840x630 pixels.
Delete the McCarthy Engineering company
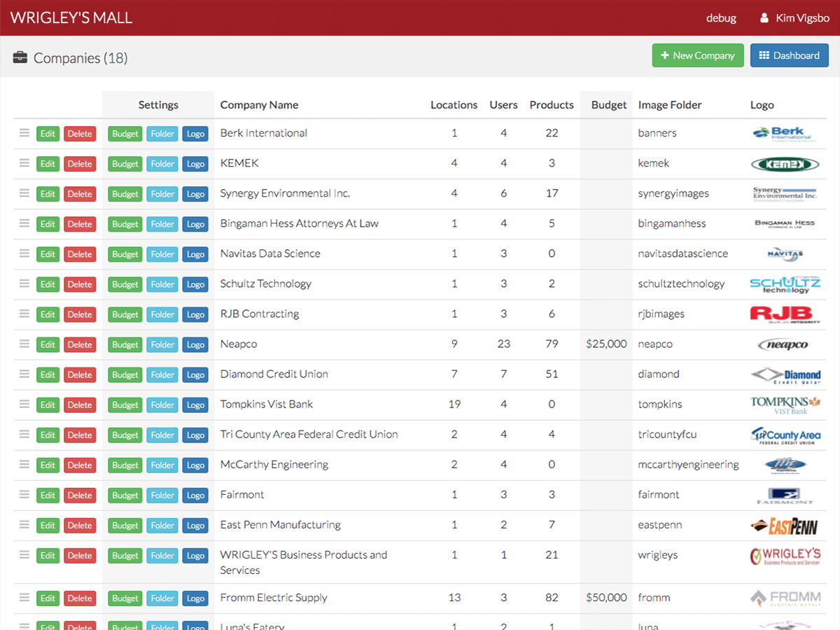pyautogui.click(x=80, y=465)
